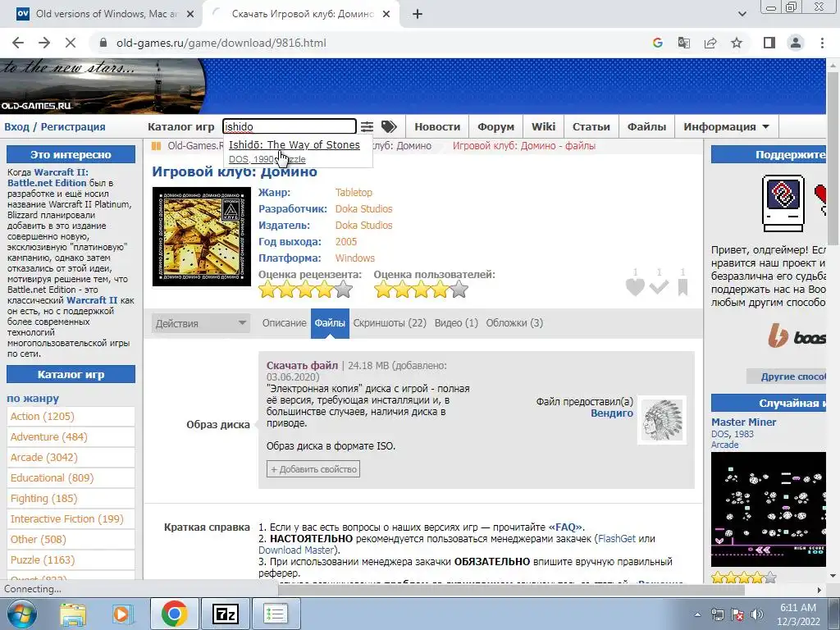Click Добавить свойство button
840x630 pixels.
313,468
